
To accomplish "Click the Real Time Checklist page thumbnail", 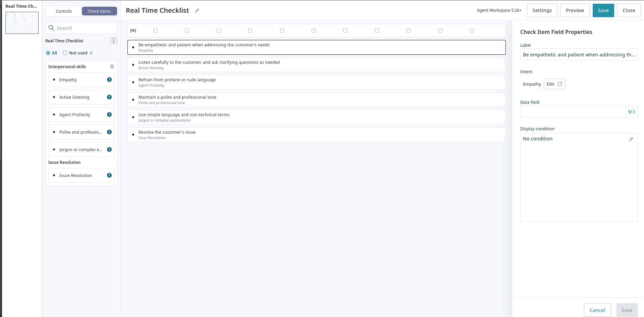I will (x=22, y=23).
